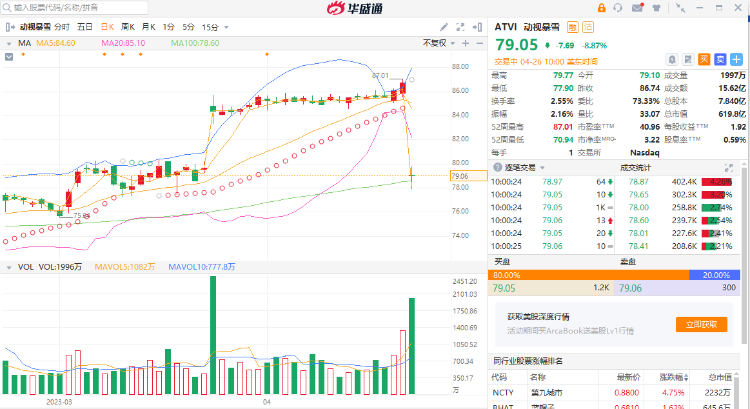Click the MA100:78.60 indicator label

point(195,43)
